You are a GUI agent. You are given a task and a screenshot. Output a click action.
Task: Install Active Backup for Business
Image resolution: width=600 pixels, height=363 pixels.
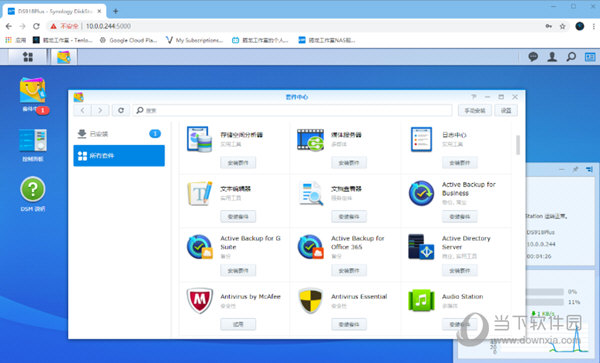[460, 217]
